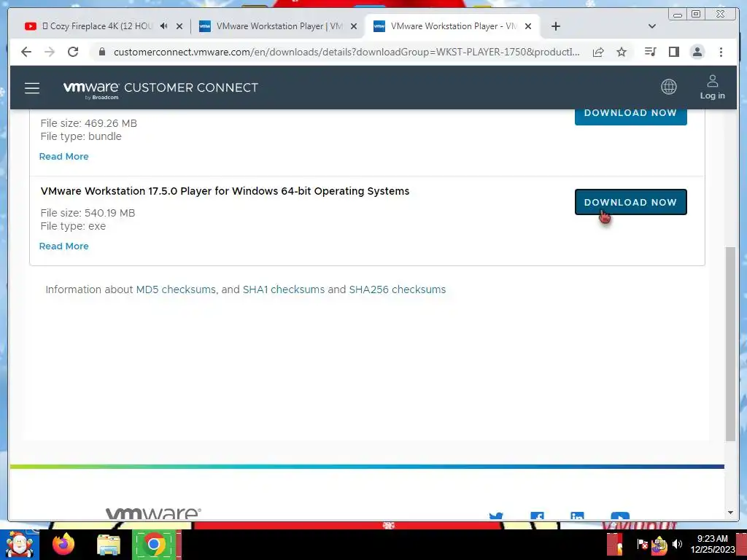Click the address bar URL
Image resolution: width=747 pixels, height=560 pixels.
pos(347,52)
